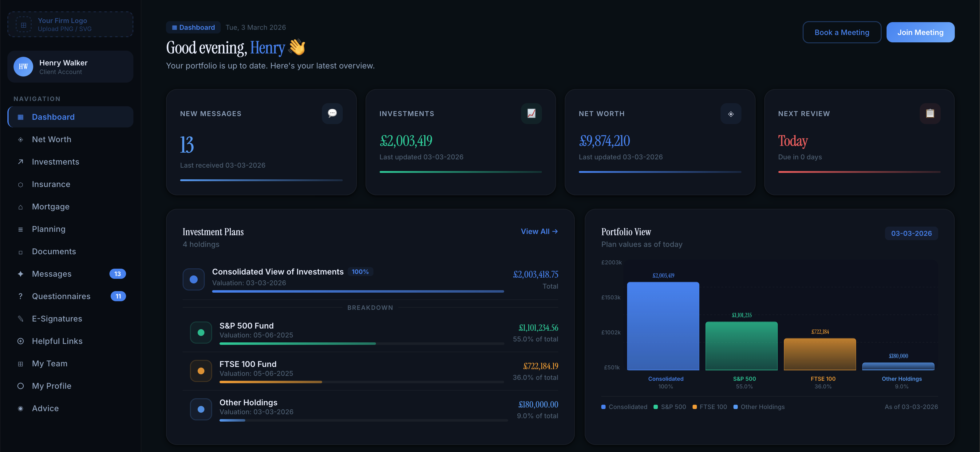Click the HW avatar circle
The width and height of the screenshot is (980, 452).
23,67
